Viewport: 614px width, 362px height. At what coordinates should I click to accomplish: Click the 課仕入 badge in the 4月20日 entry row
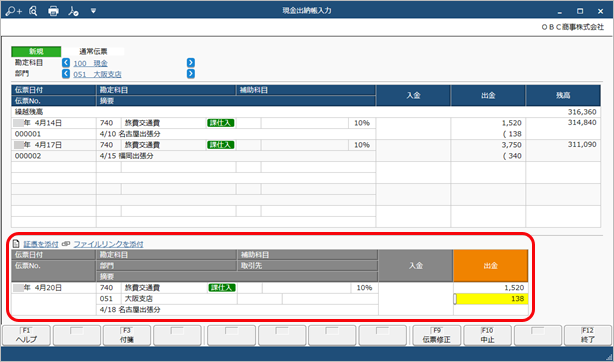click(x=222, y=288)
